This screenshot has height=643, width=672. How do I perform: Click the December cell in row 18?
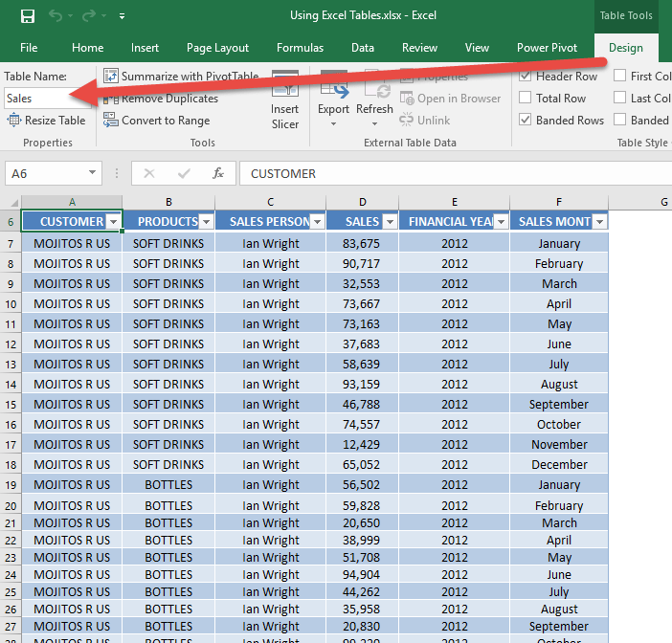point(559,465)
